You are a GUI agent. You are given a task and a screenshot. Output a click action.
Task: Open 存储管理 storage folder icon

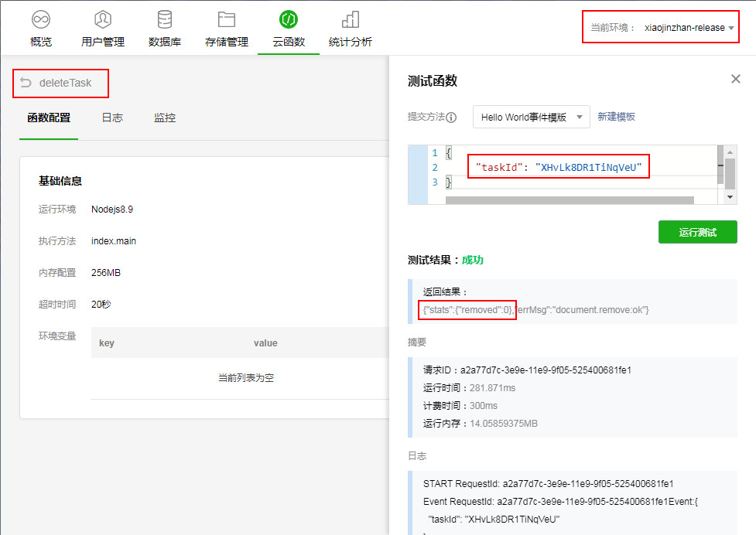(227, 19)
